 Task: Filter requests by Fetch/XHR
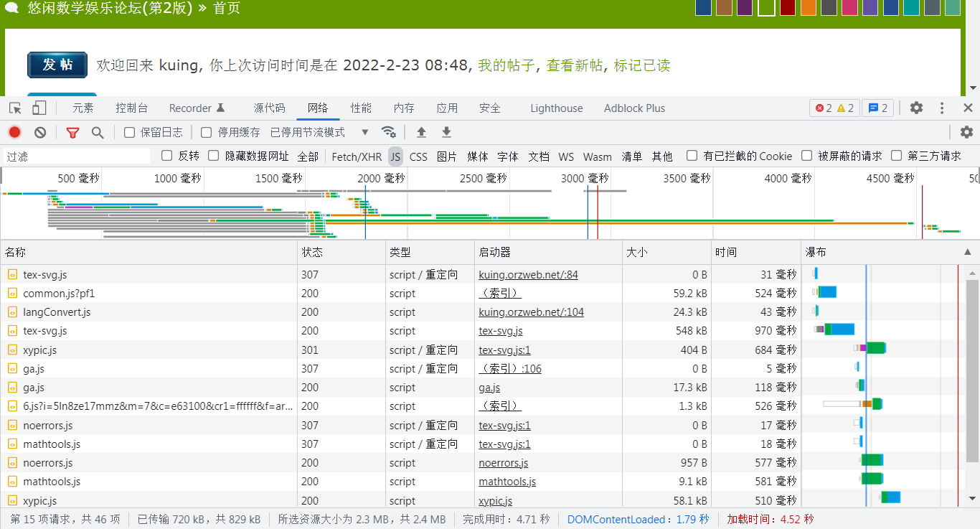[357, 156]
